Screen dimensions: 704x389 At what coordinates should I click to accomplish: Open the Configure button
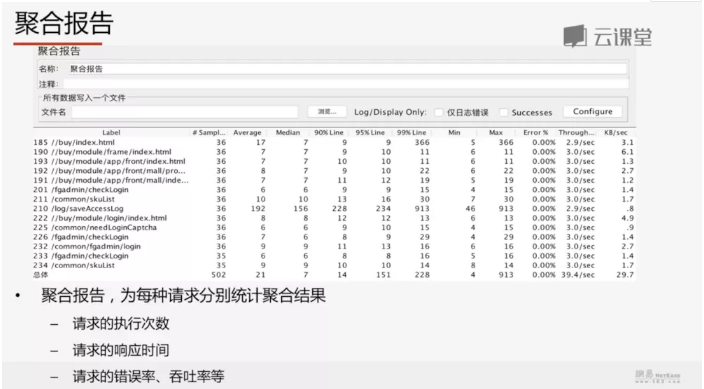[592, 111]
